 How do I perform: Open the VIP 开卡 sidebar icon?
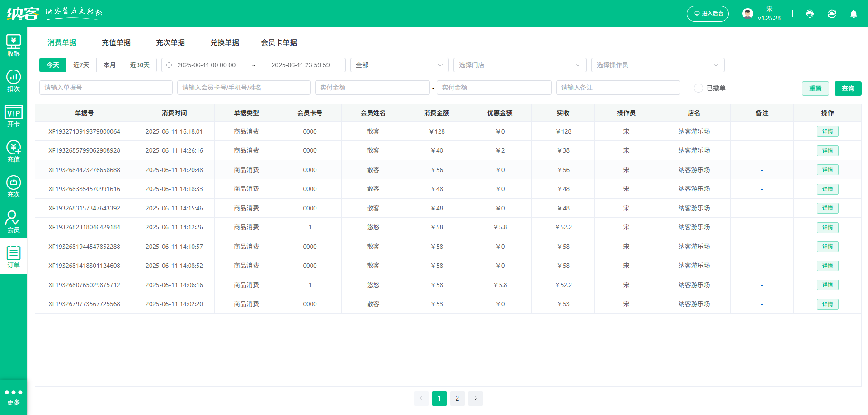tap(14, 116)
